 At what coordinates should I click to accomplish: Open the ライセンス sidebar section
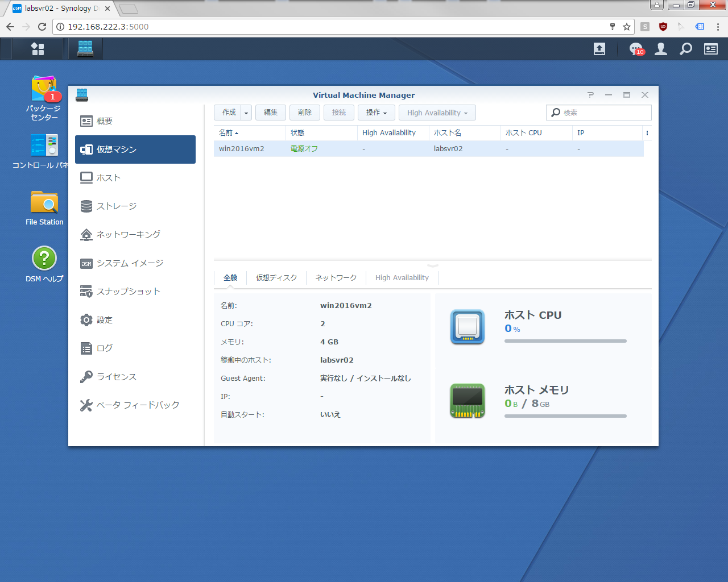(135, 377)
